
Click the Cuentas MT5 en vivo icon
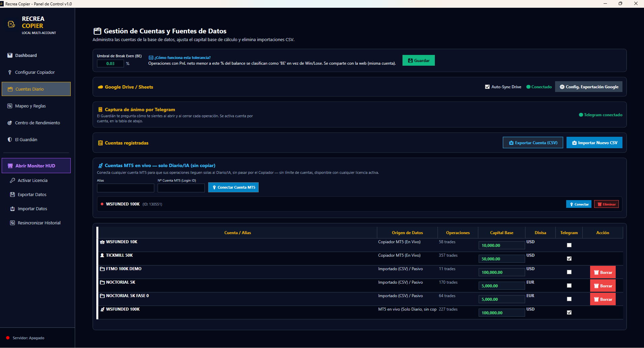click(100, 165)
